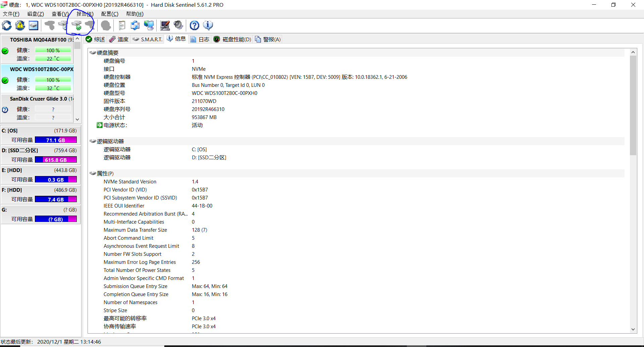Image resolution: width=644 pixels, height=347 pixels.
Task: Click the Hard Disk Sentinel title bar icon
Action: pos(4,5)
